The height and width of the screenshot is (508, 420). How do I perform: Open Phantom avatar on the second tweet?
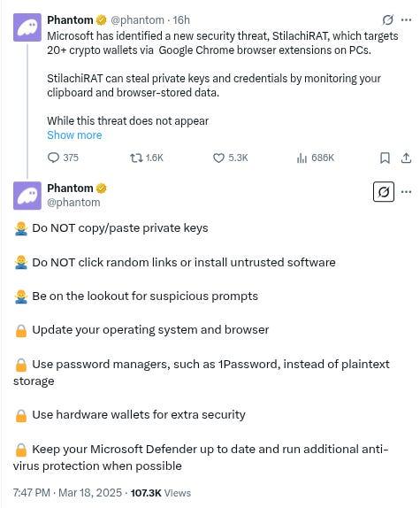(x=27, y=196)
